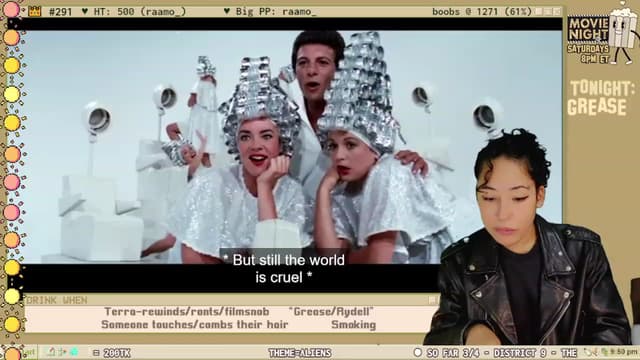
Task: Click the '"Grease/Rydell"' rule text
Action: click(x=331, y=312)
